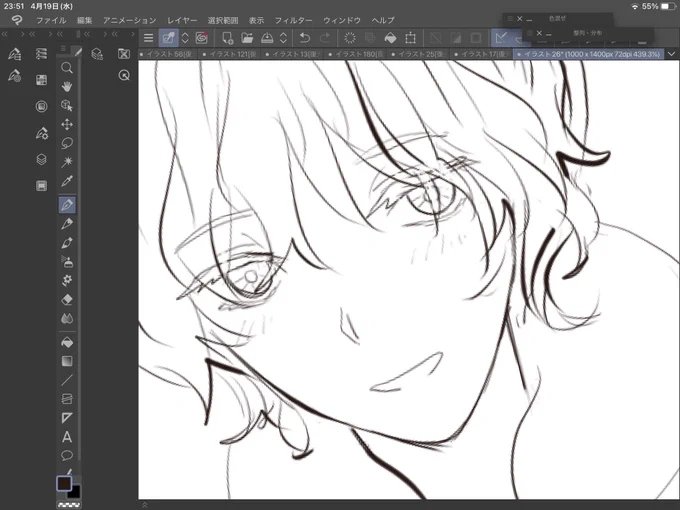Create a new canvas with New icon
The image size is (680, 510).
pos(227,38)
